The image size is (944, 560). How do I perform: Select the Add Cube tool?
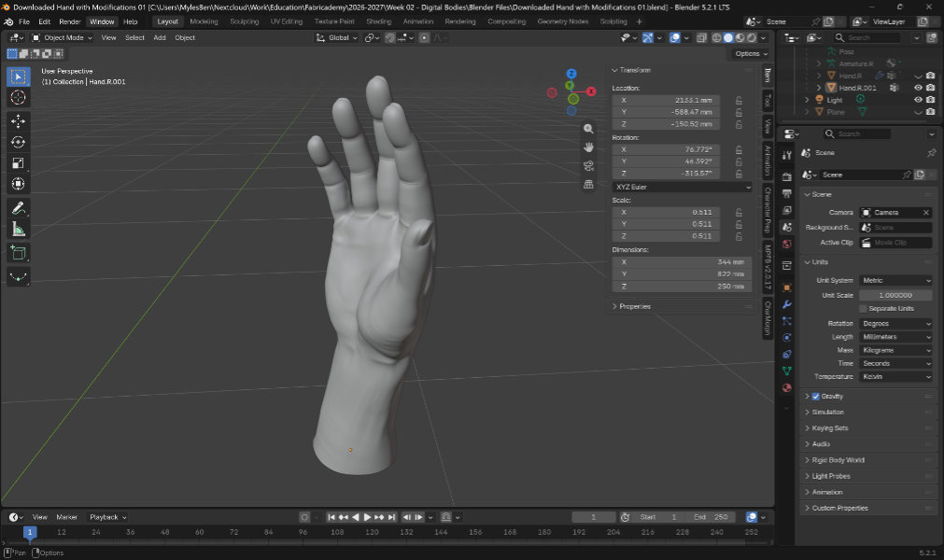click(18, 253)
